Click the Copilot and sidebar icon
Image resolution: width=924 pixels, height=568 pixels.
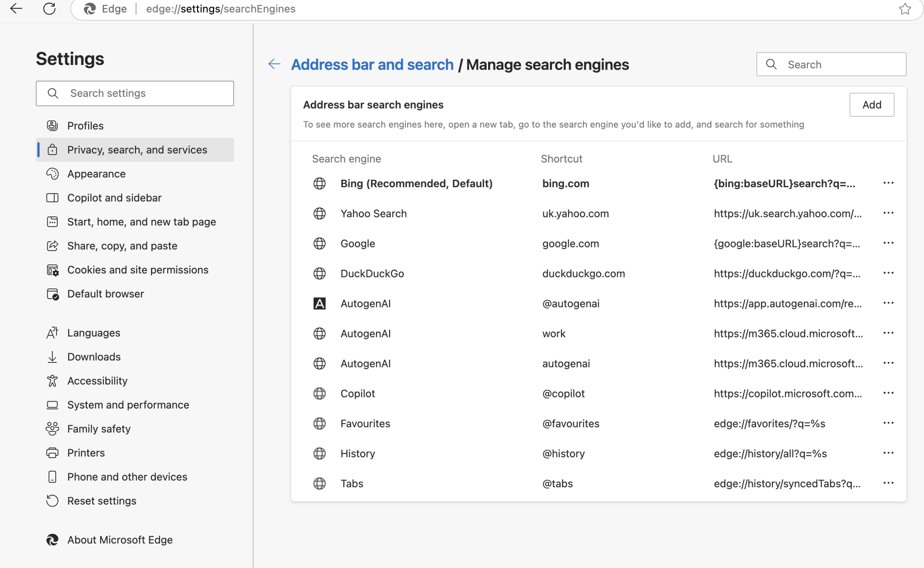[x=52, y=198]
